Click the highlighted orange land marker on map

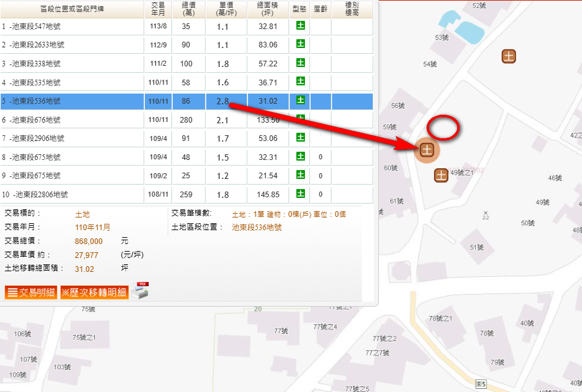[427, 150]
